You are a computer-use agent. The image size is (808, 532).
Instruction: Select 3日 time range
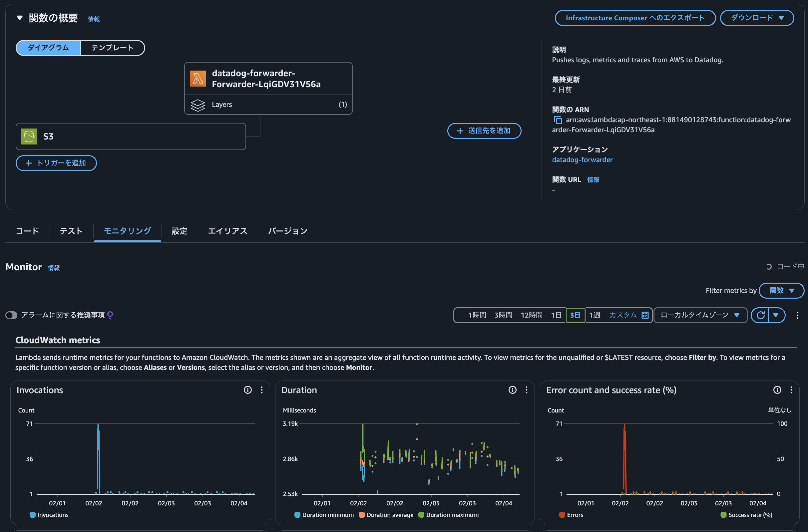coord(575,316)
